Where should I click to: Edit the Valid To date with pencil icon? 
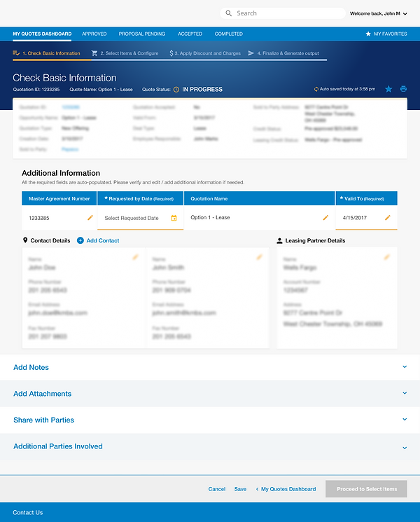click(x=387, y=218)
